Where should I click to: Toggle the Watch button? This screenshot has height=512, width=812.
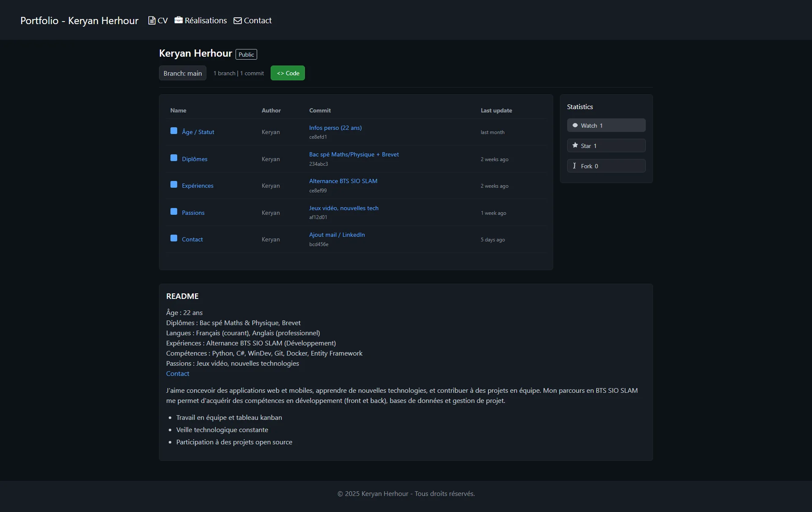pos(606,126)
